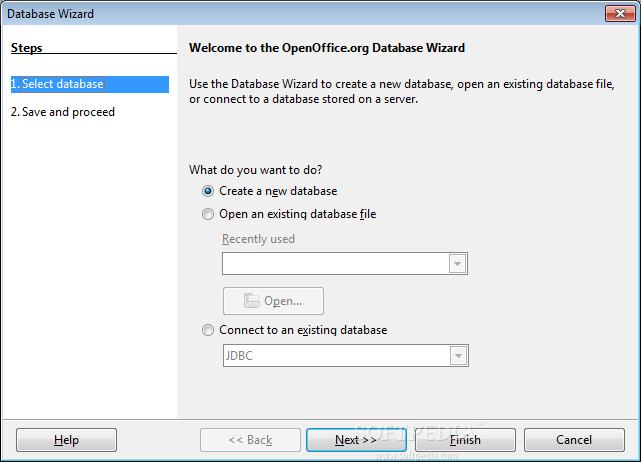The image size is (641, 462).
Task: Click the Welcome to the OpenOffice.org Database Wizard heading
Action: point(327,48)
